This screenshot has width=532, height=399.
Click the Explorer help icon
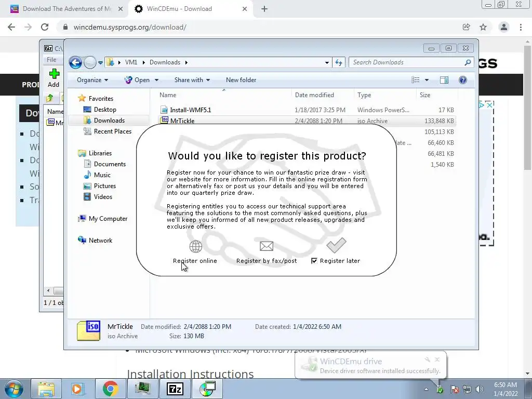462,79
